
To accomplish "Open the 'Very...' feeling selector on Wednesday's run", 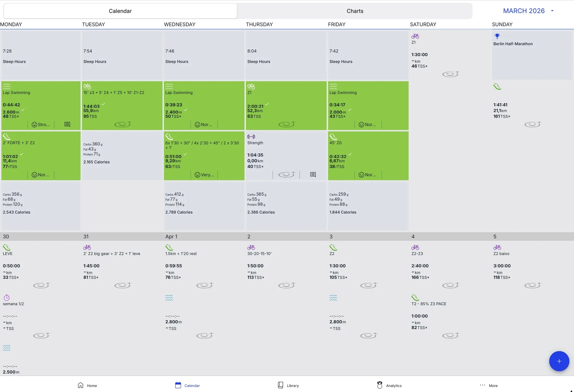I will [x=204, y=175].
